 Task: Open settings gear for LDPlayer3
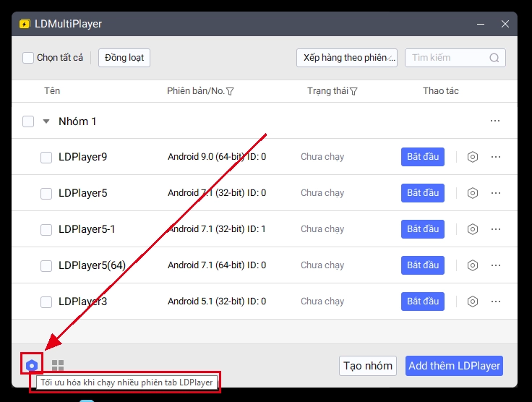pyautogui.click(x=473, y=301)
